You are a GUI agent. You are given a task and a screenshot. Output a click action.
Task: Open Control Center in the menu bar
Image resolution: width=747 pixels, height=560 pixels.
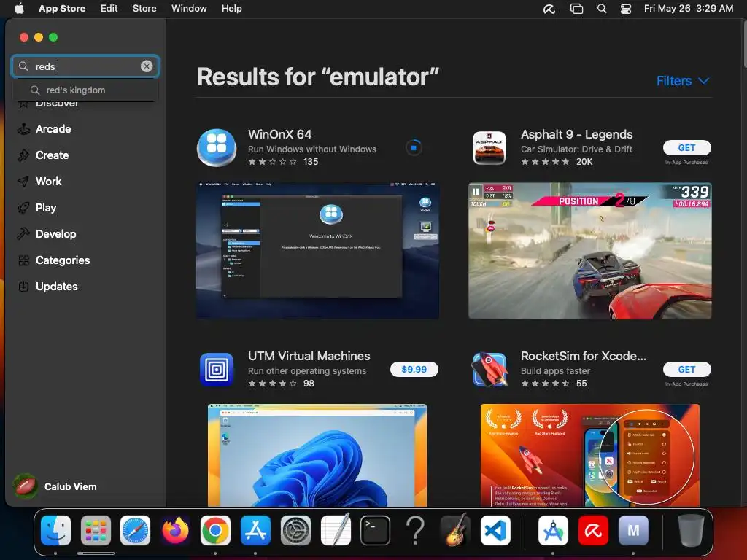(625, 9)
